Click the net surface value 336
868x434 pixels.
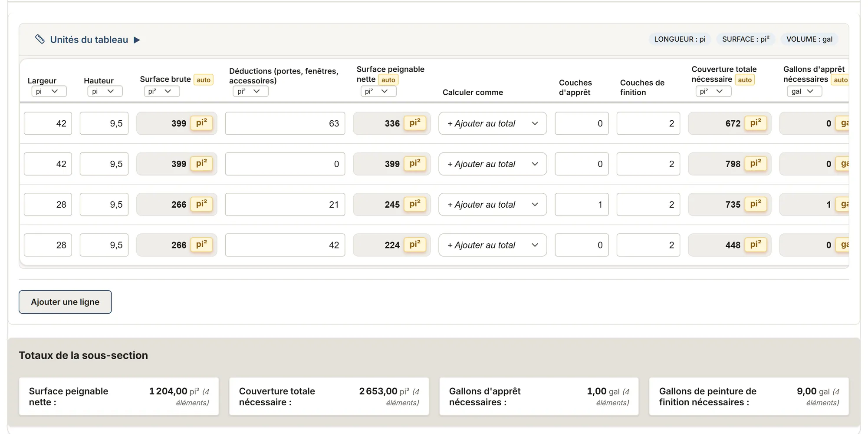[392, 123]
